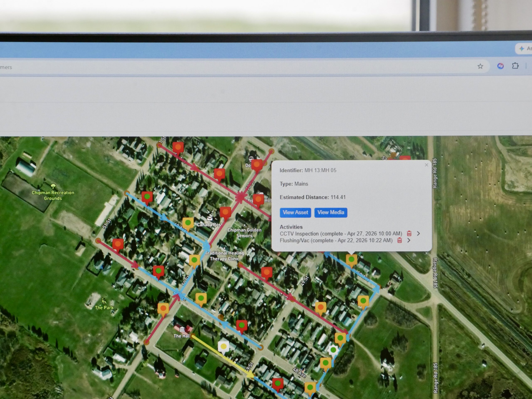Select the red green-dot marker beside 48 Ave label

[x=278, y=384]
